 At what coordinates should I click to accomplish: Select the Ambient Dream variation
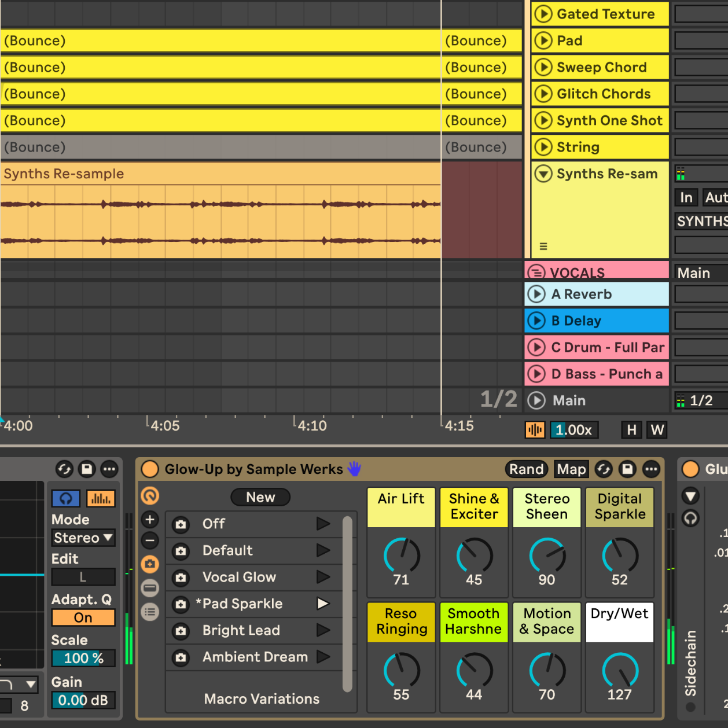point(255,657)
